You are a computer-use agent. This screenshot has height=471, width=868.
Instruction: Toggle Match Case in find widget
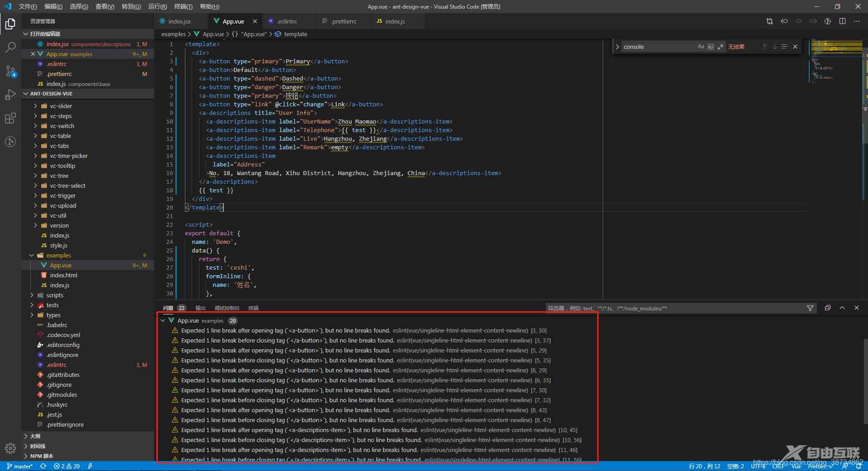701,47
